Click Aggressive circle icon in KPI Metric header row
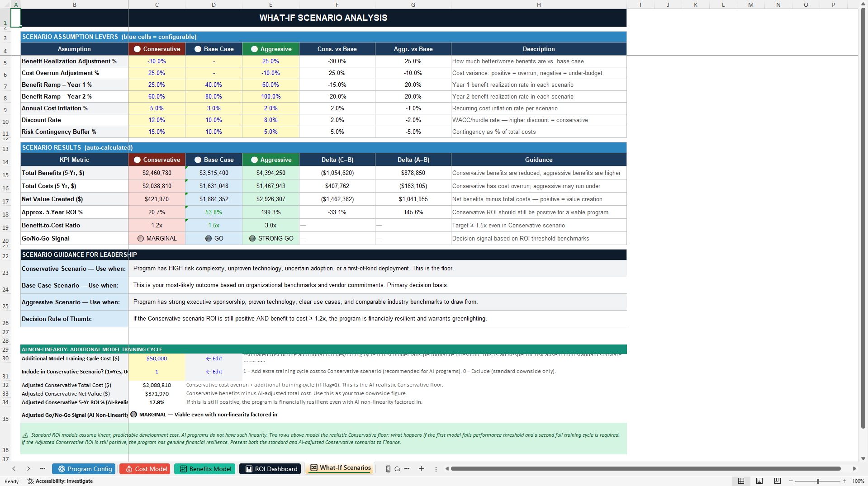The height and width of the screenshot is (486, 868). pos(254,160)
